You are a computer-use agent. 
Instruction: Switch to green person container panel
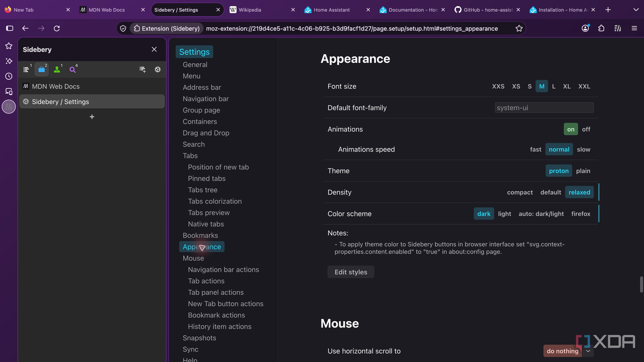click(57, 69)
